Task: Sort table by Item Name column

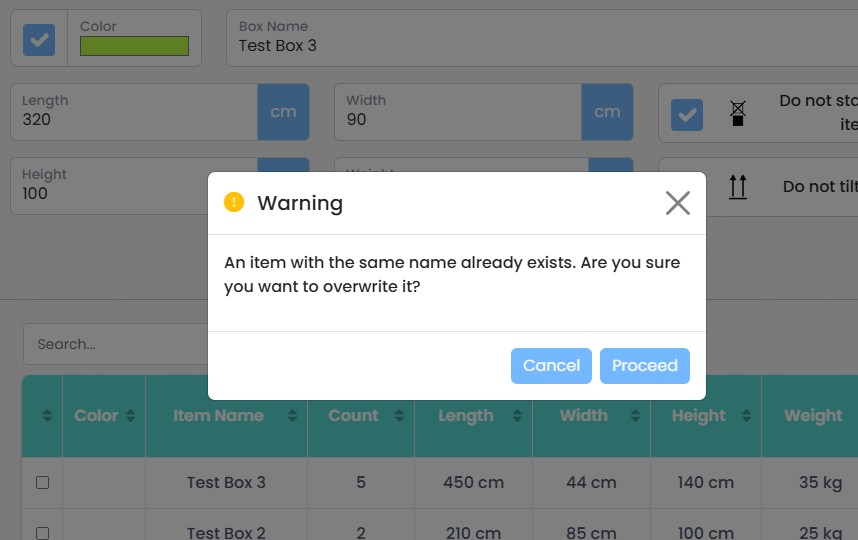Action: [x=292, y=416]
